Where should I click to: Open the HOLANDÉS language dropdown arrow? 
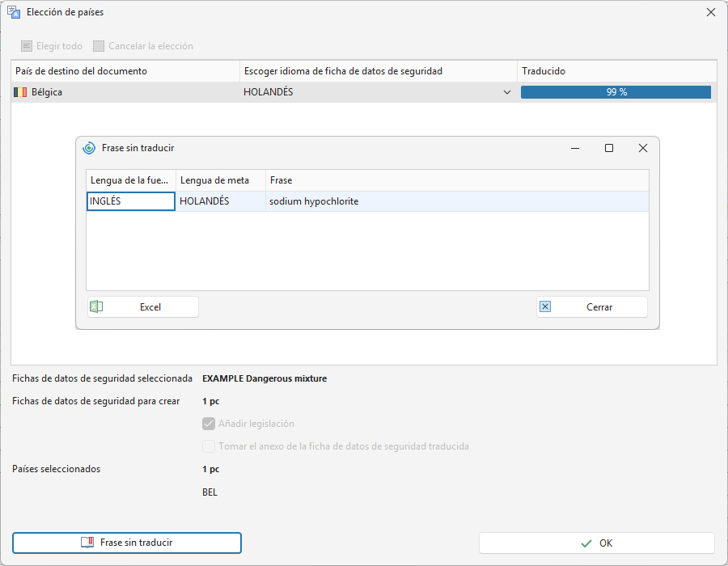pos(507,92)
